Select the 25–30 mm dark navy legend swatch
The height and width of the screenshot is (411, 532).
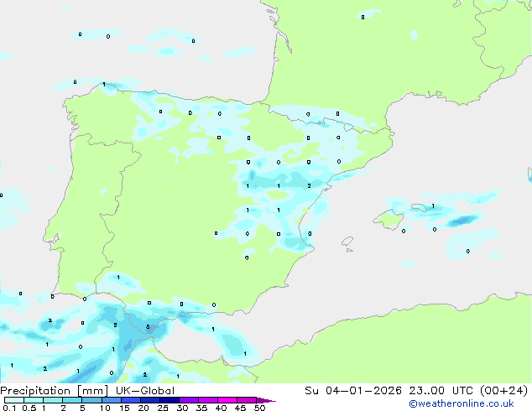pos(169,400)
